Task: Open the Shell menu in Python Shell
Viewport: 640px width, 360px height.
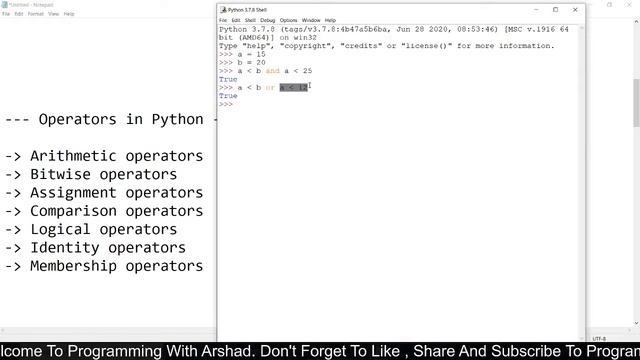Action: 250,20
